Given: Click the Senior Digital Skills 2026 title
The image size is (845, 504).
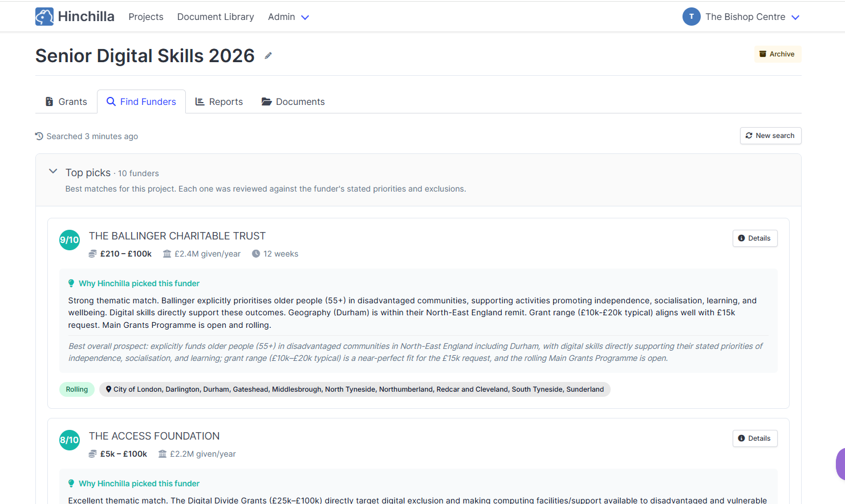Looking at the screenshot, I should (145, 56).
